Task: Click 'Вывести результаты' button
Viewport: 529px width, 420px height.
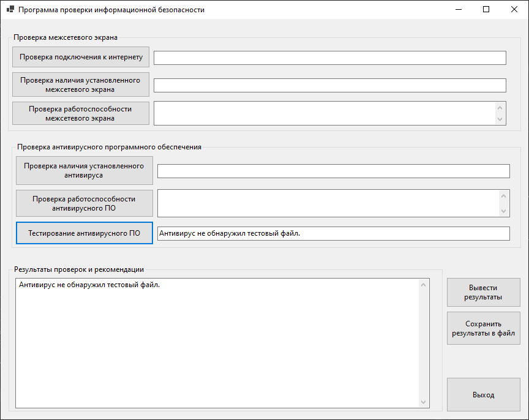Action: 484,293
